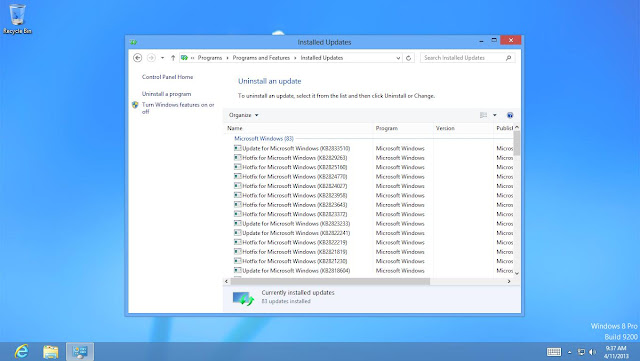Show hidden tray icons arrow
The width and height of the screenshot is (640, 361).
[569, 352]
